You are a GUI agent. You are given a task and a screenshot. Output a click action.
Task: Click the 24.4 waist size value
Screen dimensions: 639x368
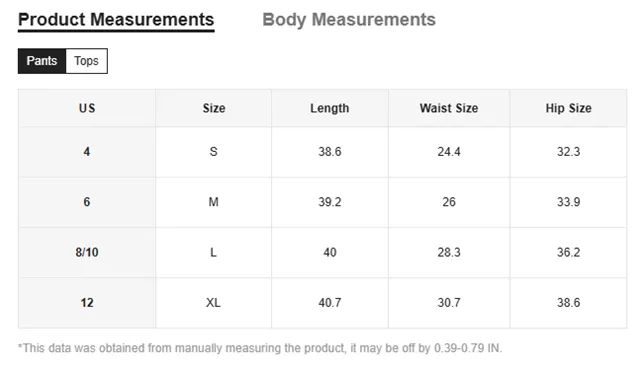449,152
